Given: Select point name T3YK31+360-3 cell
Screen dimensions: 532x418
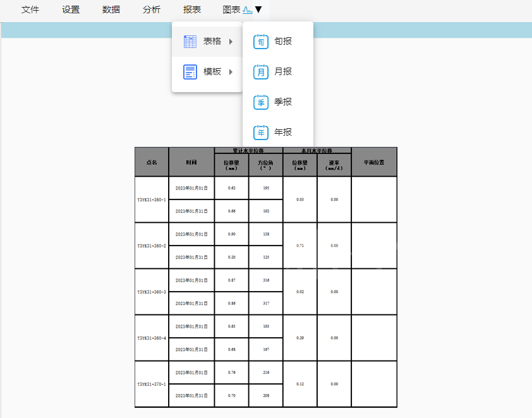Looking at the screenshot, I should tap(152, 292).
